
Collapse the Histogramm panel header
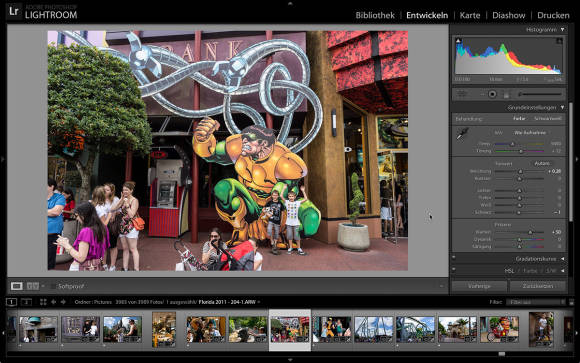click(x=562, y=30)
